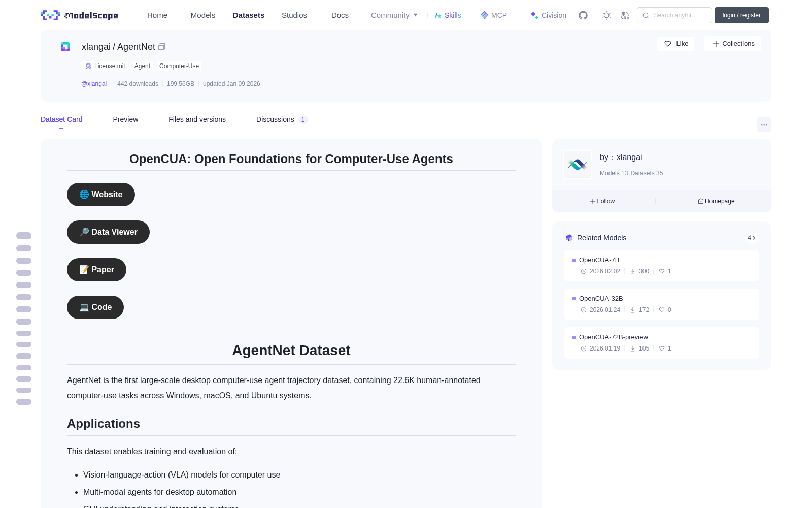Open the MCP menu item
This screenshot has height=508, width=812.
point(494,15)
